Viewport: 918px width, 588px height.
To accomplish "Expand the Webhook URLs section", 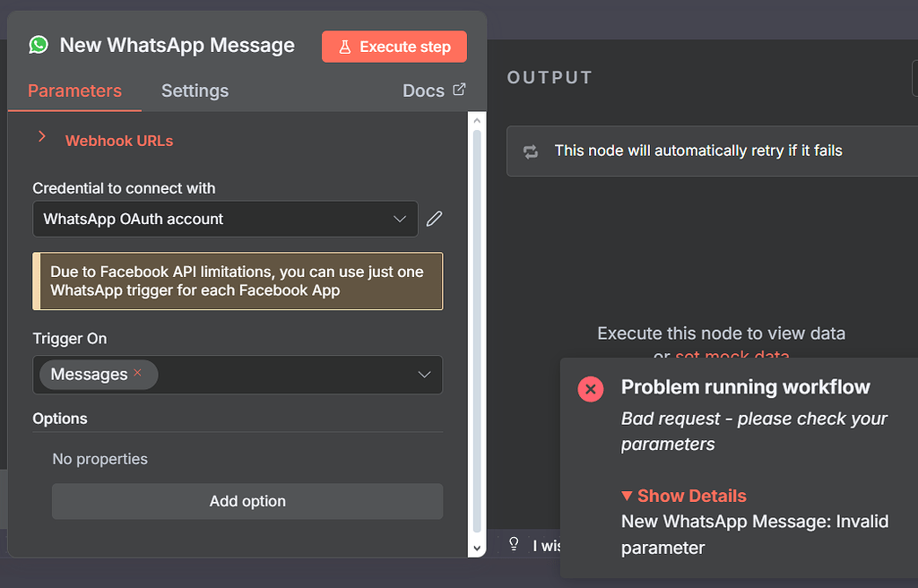I will [x=42, y=139].
